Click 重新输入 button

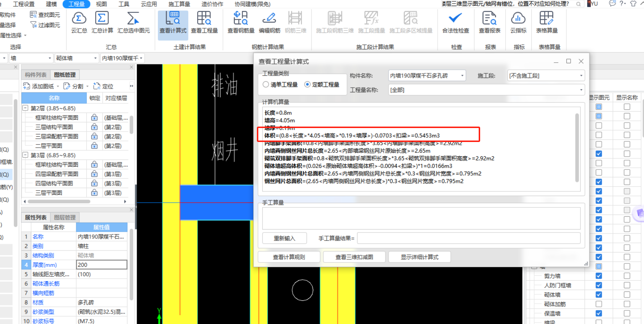click(x=284, y=238)
